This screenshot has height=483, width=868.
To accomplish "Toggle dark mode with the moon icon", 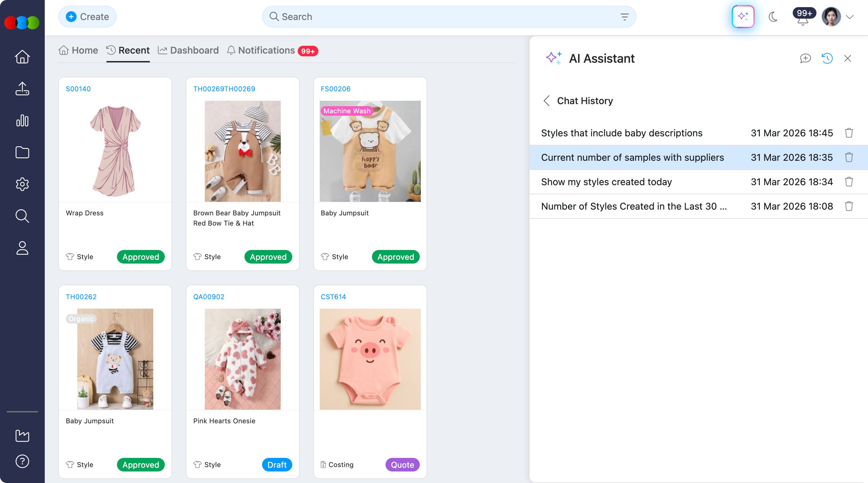I will [x=773, y=16].
